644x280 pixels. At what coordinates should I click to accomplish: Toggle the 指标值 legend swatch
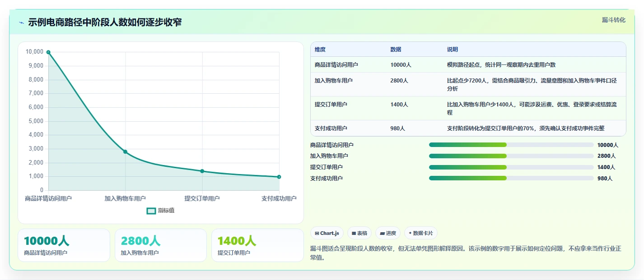pos(151,211)
